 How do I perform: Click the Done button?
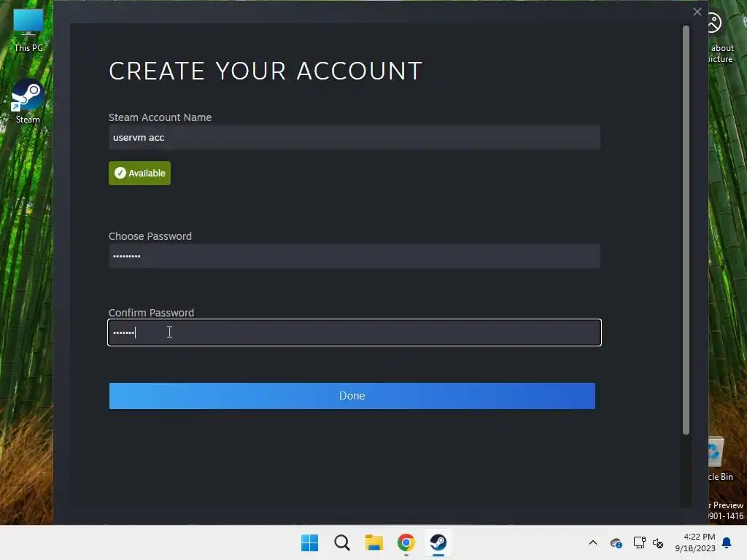[352, 396]
